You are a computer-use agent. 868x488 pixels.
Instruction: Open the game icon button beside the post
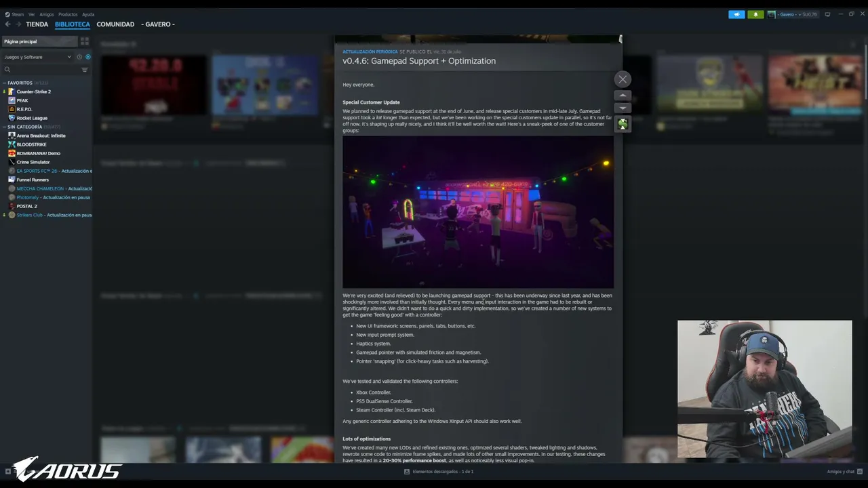(623, 124)
